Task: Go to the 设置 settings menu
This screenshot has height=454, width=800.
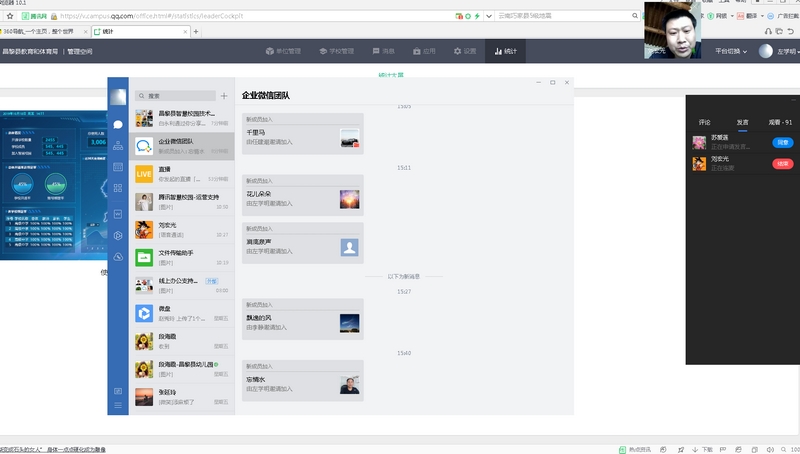Action: [464, 51]
